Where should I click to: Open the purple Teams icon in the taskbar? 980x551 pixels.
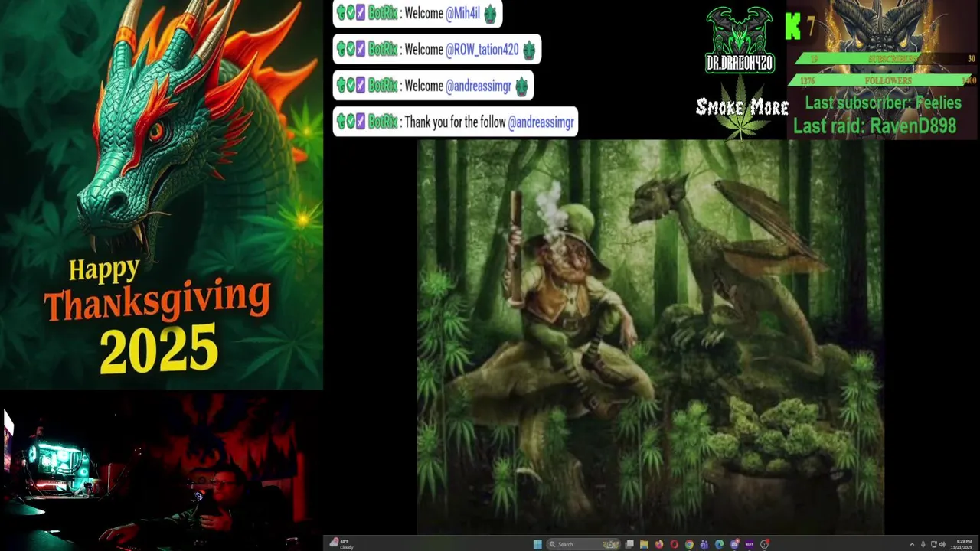pos(704,544)
